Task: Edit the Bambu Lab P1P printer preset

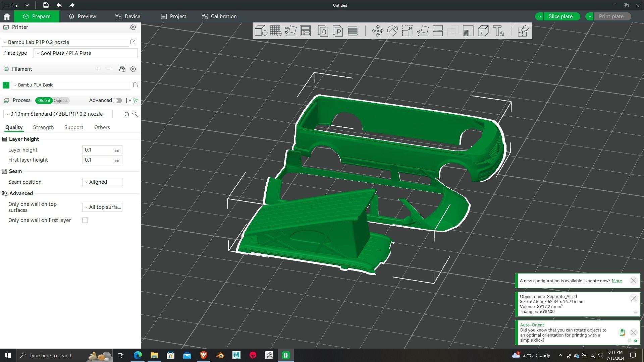Action: click(x=133, y=42)
